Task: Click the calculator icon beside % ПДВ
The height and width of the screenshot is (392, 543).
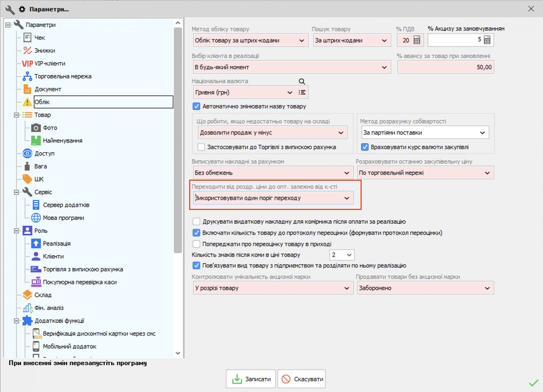Action: click(x=417, y=40)
